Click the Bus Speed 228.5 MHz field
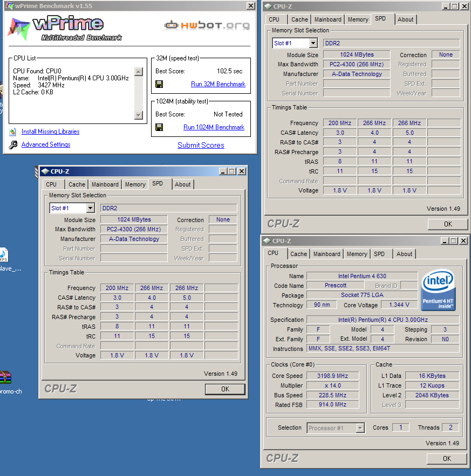 (x=333, y=395)
